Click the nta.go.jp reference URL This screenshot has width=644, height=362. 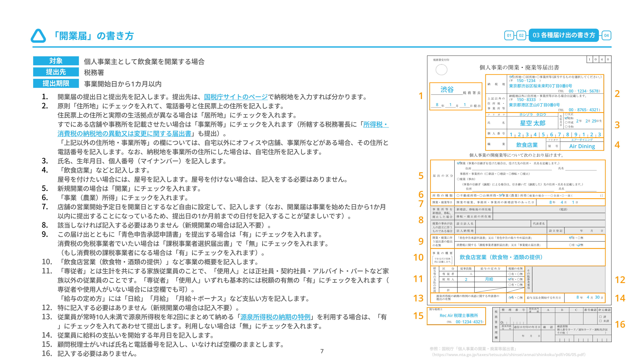[509, 354]
